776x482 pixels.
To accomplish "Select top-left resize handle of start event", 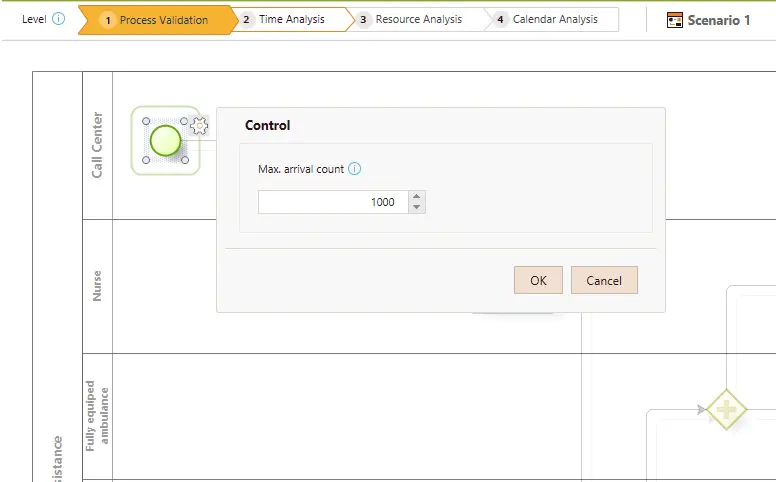I will pyautogui.click(x=146, y=121).
